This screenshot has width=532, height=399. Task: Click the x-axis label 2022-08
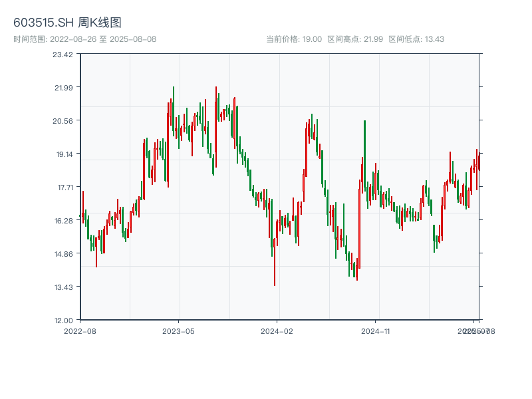click(x=80, y=331)
